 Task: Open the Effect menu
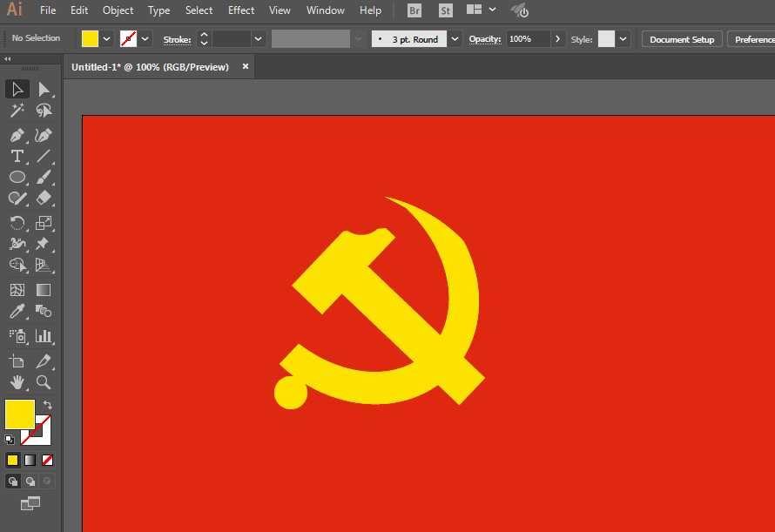click(241, 10)
